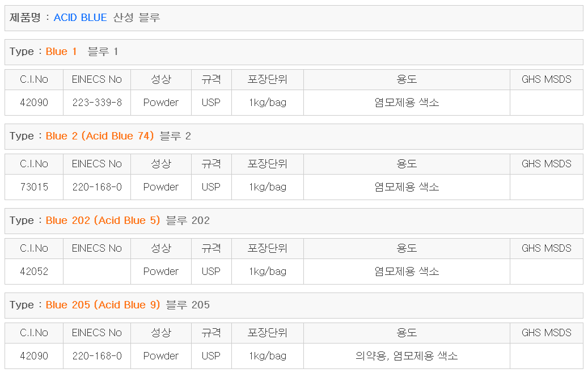Screen dimensions: 588x373
Task: Click C.I. number 42052 cell
Action: tap(34, 272)
